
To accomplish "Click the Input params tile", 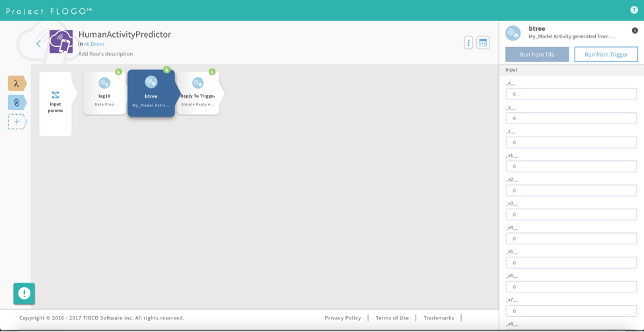I will [x=58, y=104].
